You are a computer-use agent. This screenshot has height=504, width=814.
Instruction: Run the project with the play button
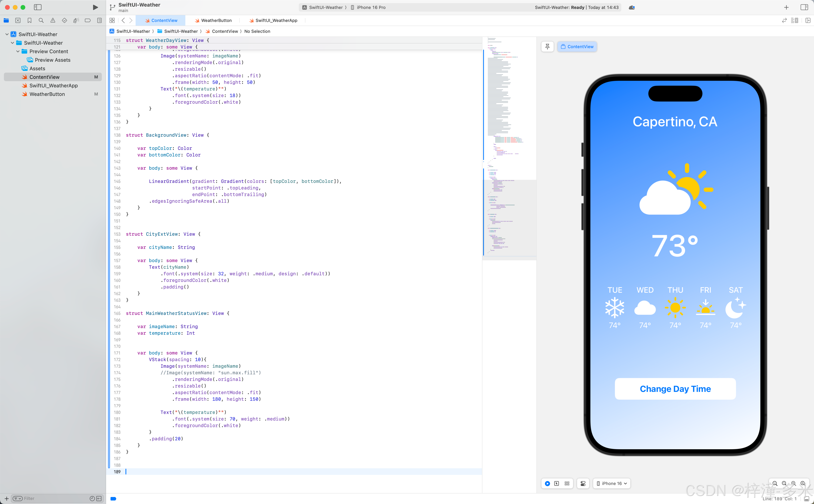[95, 7]
